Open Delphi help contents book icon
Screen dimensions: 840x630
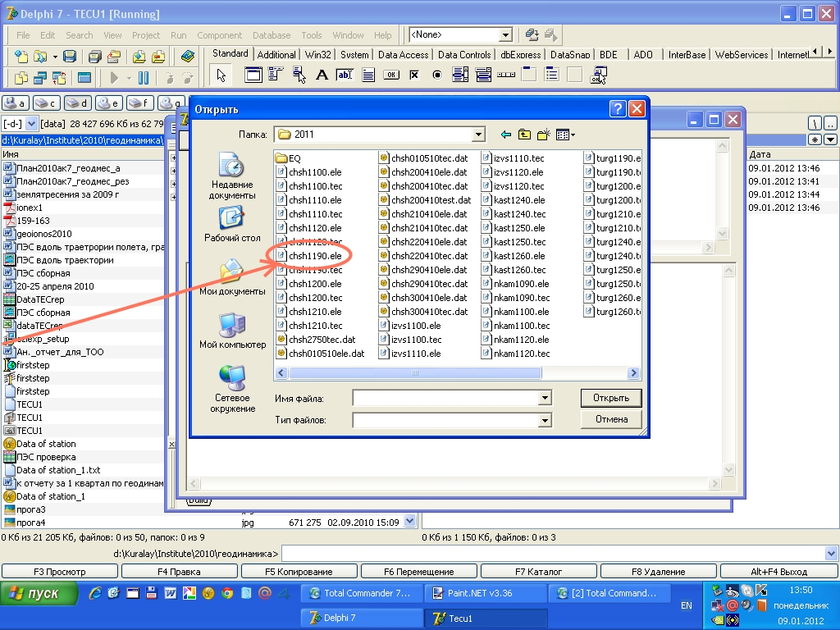point(188,57)
